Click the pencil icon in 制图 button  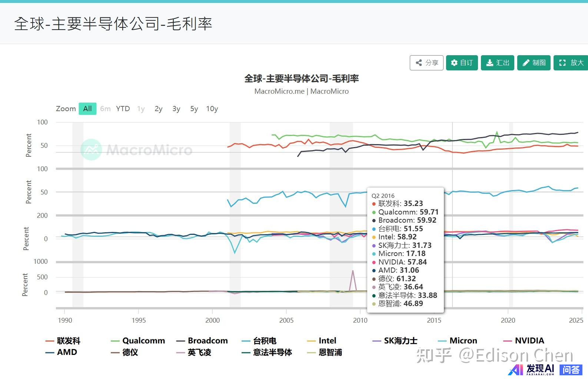click(526, 63)
